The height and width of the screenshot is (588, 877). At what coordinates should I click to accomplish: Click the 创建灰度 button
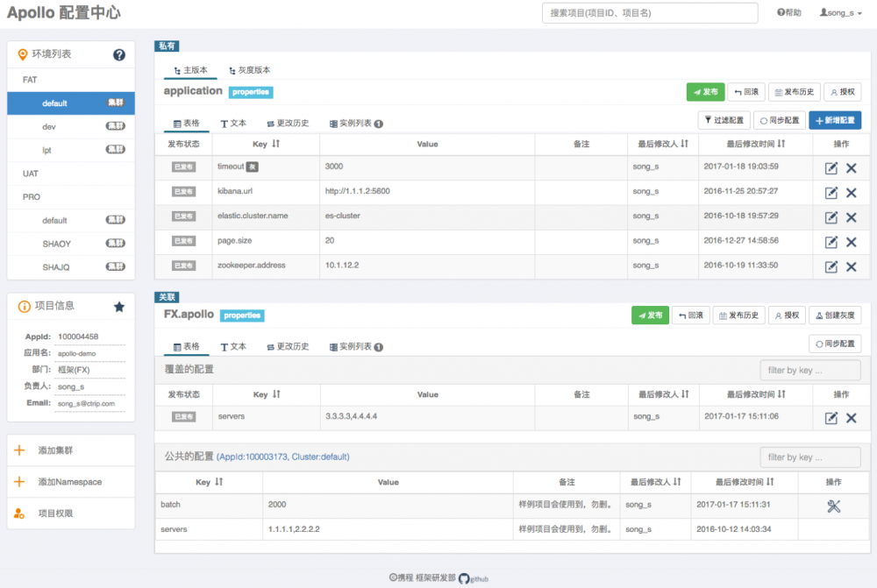pyautogui.click(x=834, y=315)
